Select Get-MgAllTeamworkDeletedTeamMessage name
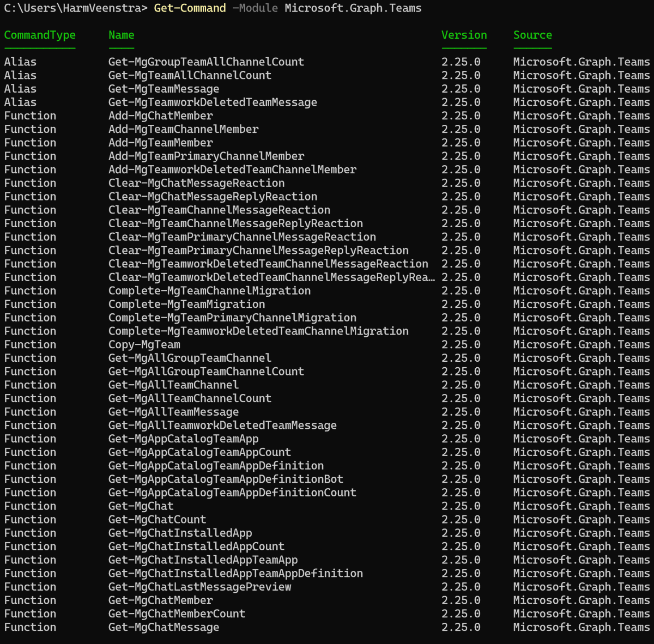 [x=223, y=426]
